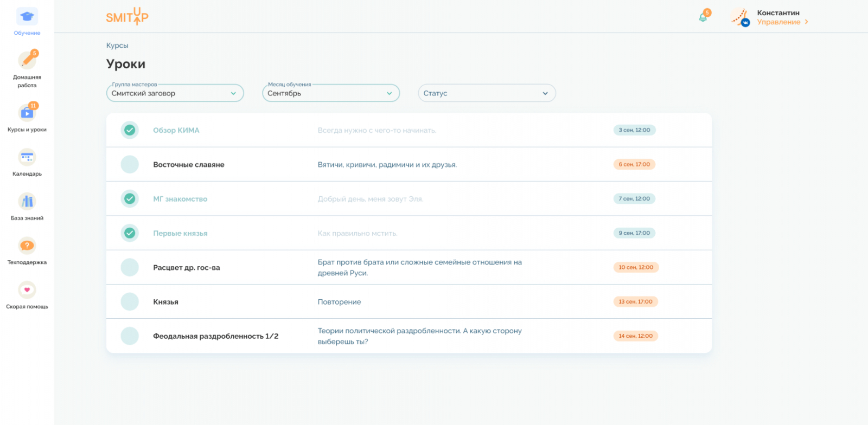This screenshot has width=868, height=425.
Task: Open lesson Расцвет др. гос-ва
Action: [x=187, y=268]
